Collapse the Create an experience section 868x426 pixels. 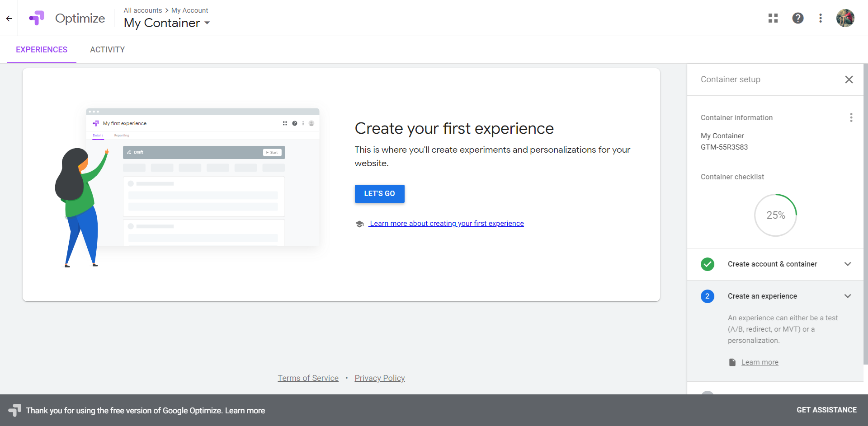tap(848, 296)
